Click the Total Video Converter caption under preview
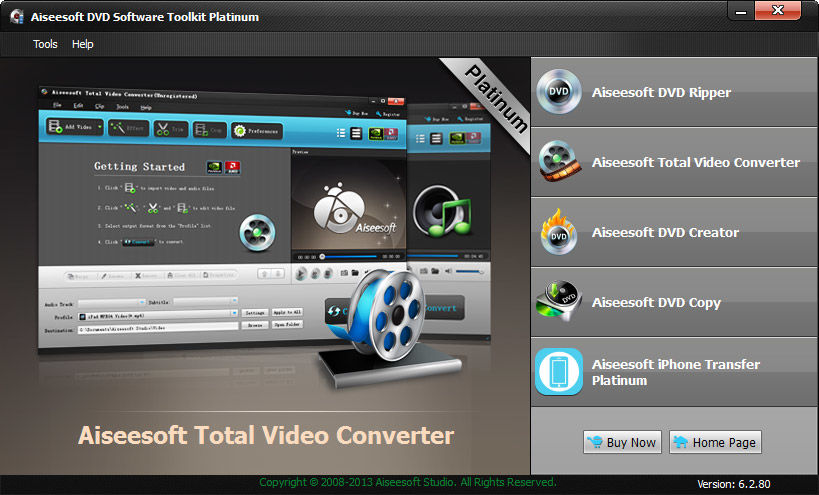This screenshot has height=495, width=819. tap(266, 436)
